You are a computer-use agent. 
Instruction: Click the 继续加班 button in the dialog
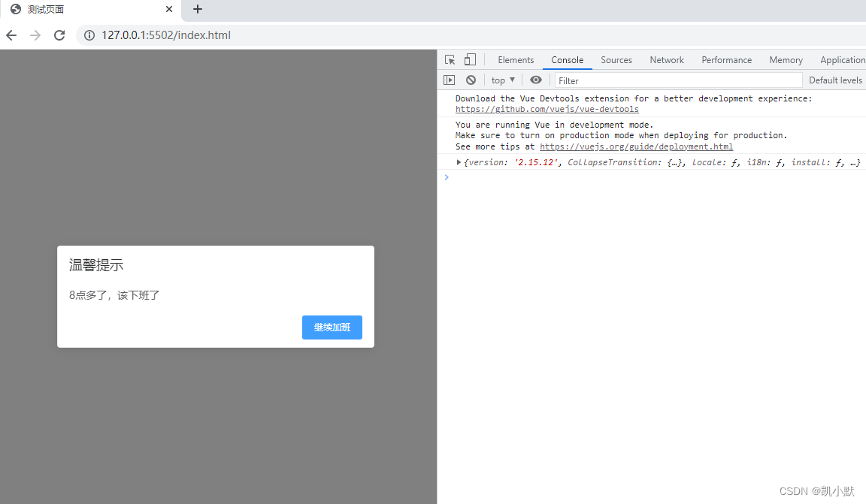coord(332,327)
